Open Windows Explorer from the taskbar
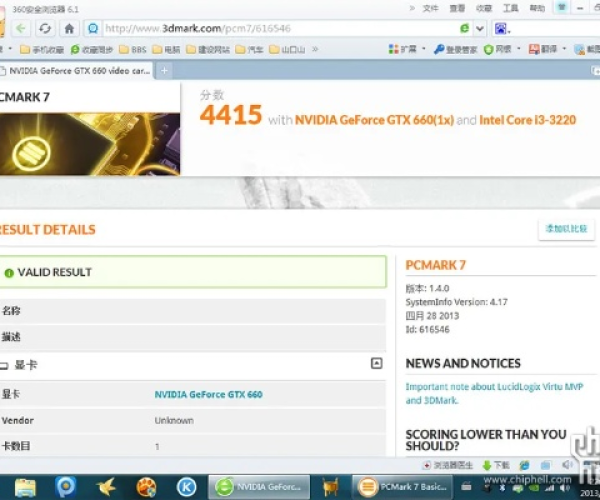The height and width of the screenshot is (500, 600). 25,487
